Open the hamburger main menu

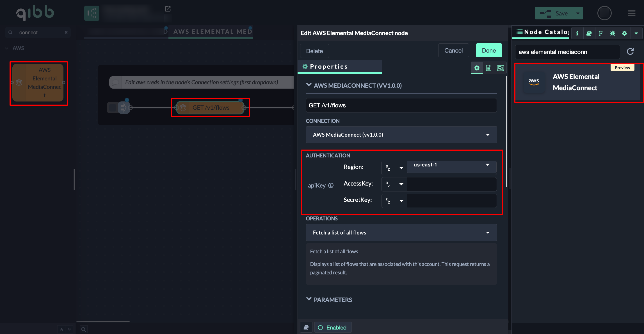click(x=632, y=13)
